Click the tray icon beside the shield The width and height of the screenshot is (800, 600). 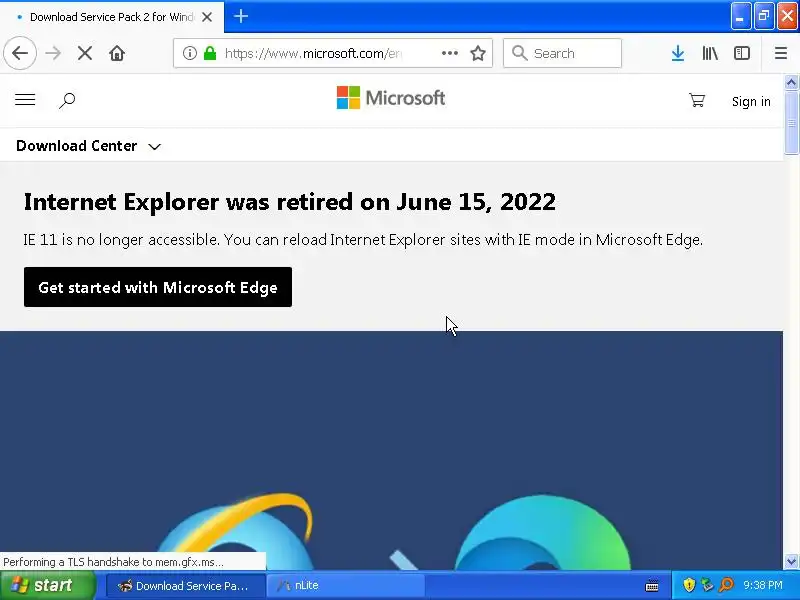coord(707,585)
